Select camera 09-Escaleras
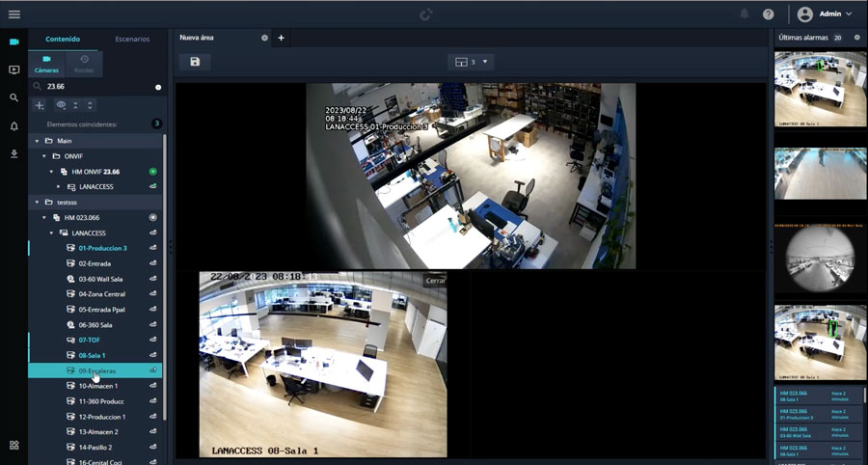868x465 pixels. (95, 370)
